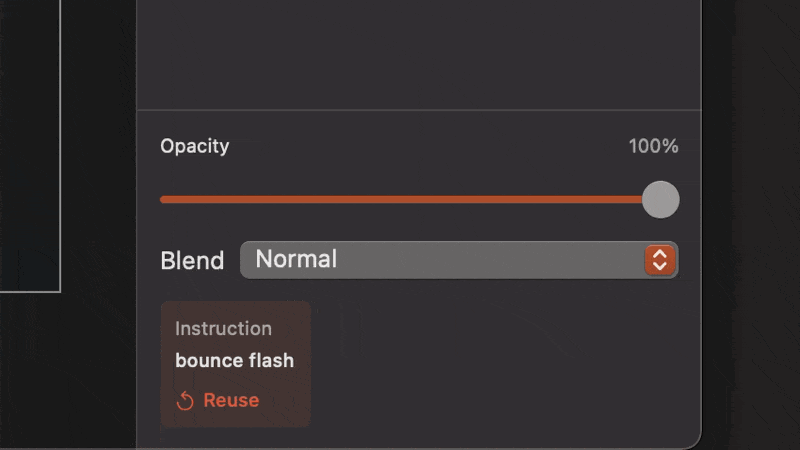This screenshot has width=800, height=450.
Task: Open the Blend mode Normal dropdown
Action: [458, 260]
